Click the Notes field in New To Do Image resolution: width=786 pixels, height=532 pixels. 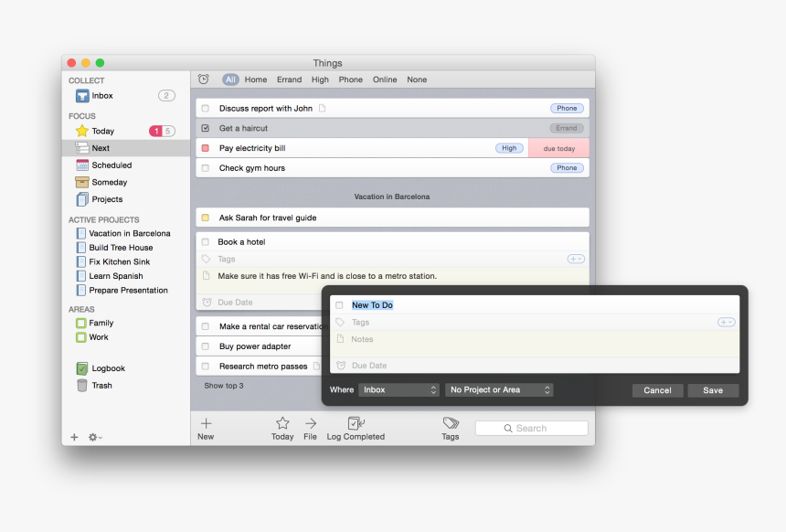pos(535,344)
